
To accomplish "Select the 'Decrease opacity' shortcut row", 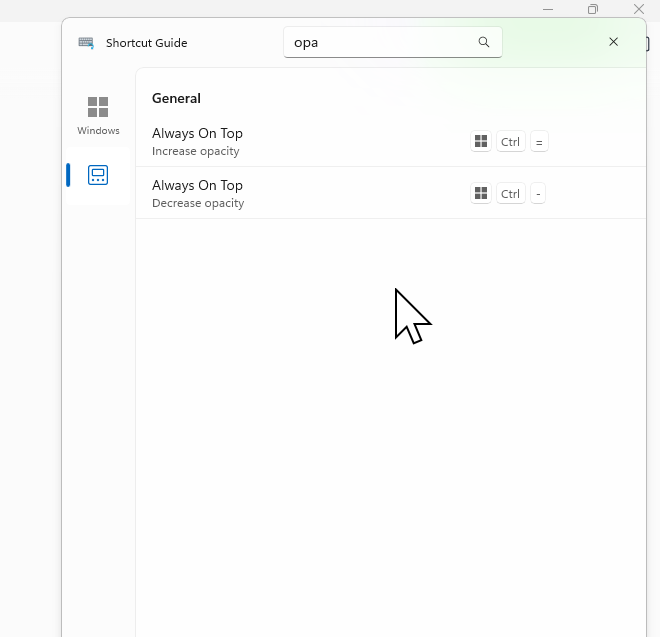I will (x=391, y=193).
